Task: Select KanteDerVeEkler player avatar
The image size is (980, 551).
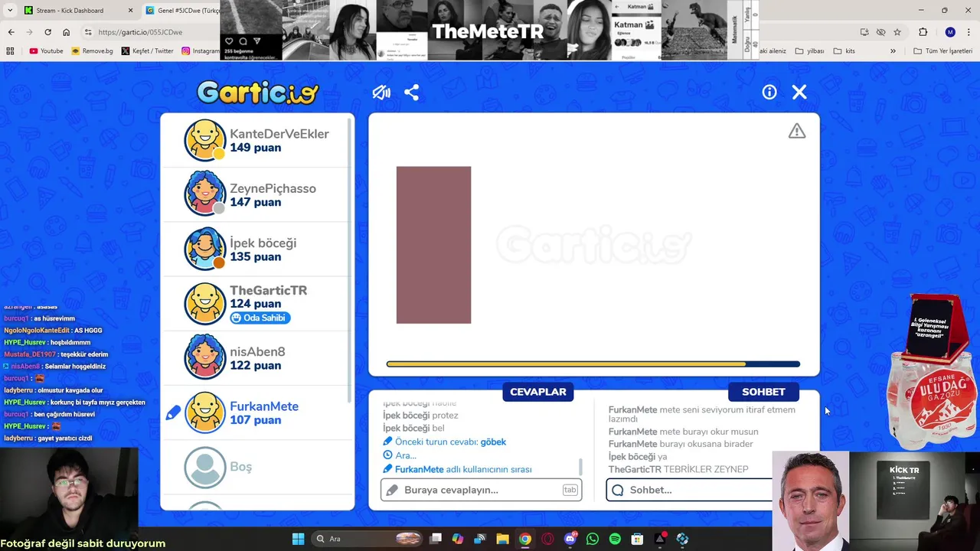Action: tap(205, 140)
